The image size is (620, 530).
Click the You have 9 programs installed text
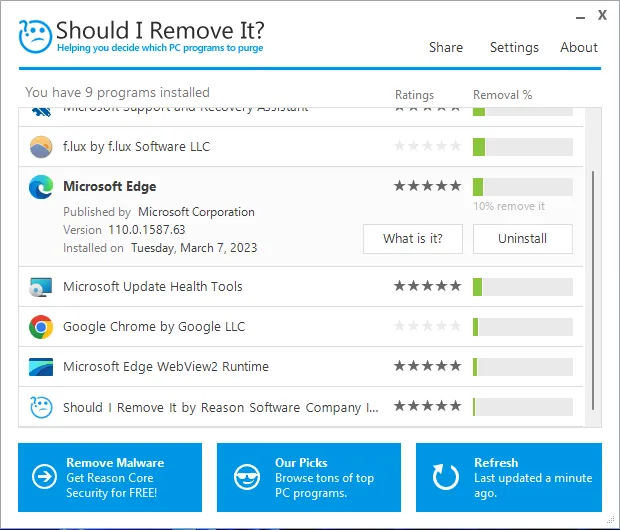pyautogui.click(x=117, y=93)
